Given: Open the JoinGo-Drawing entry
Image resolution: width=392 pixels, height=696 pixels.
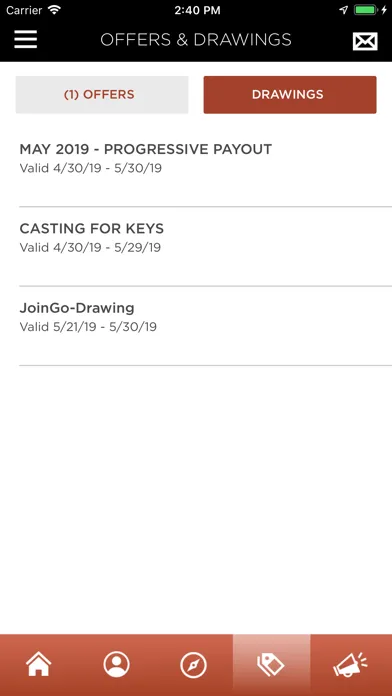Looking at the screenshot, I should click(205, 326).
